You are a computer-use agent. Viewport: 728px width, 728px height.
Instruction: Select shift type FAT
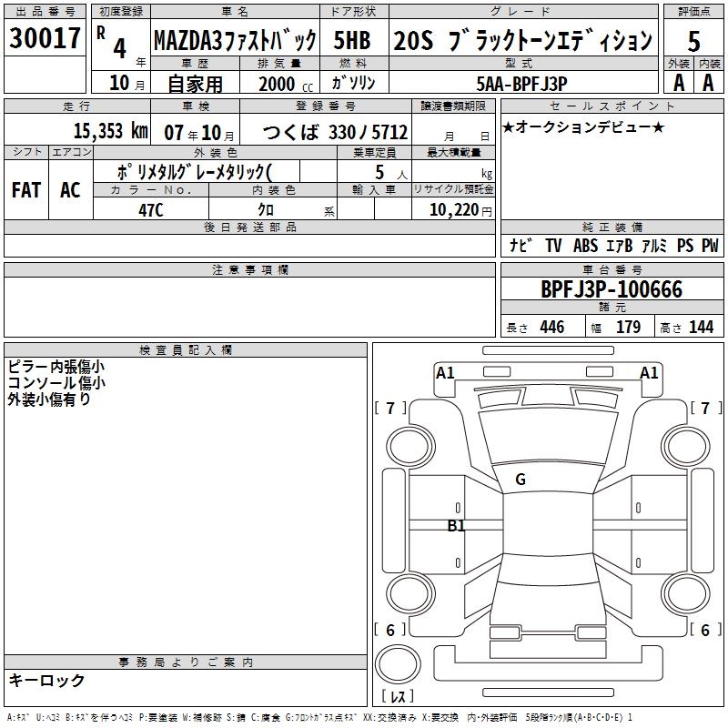[26, 190]
